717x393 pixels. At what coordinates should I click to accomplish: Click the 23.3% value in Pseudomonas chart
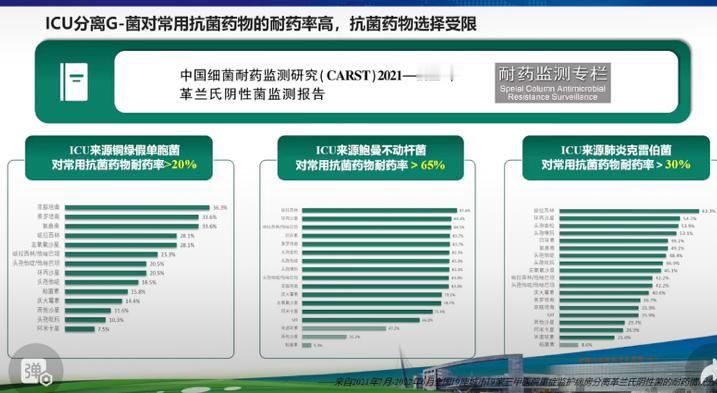[x=168, y=254]
